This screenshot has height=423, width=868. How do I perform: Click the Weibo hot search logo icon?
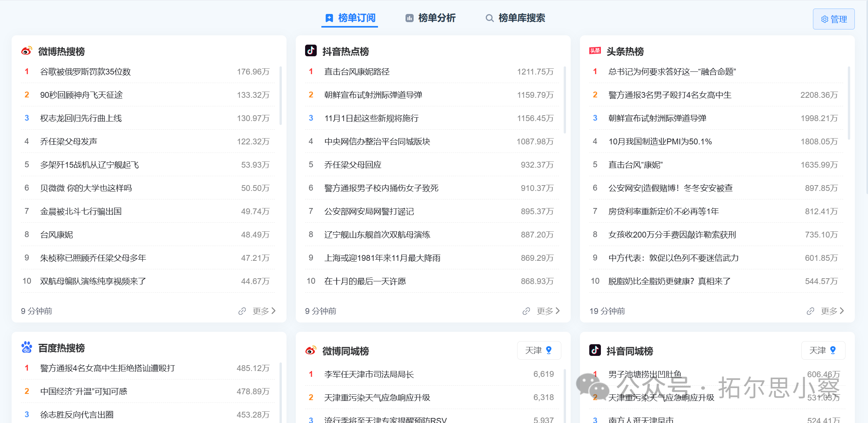coord(26,51)
